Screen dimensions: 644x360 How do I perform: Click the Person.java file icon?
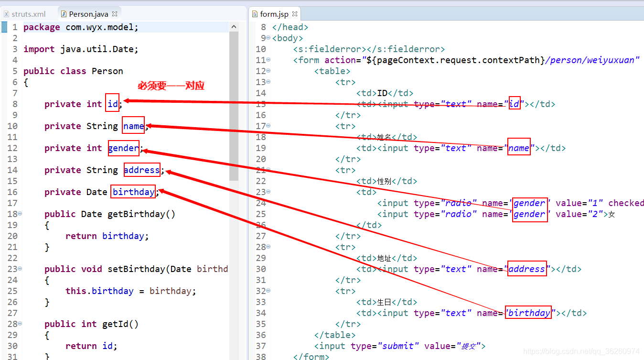pyautogui.click(x=64, y=14)
